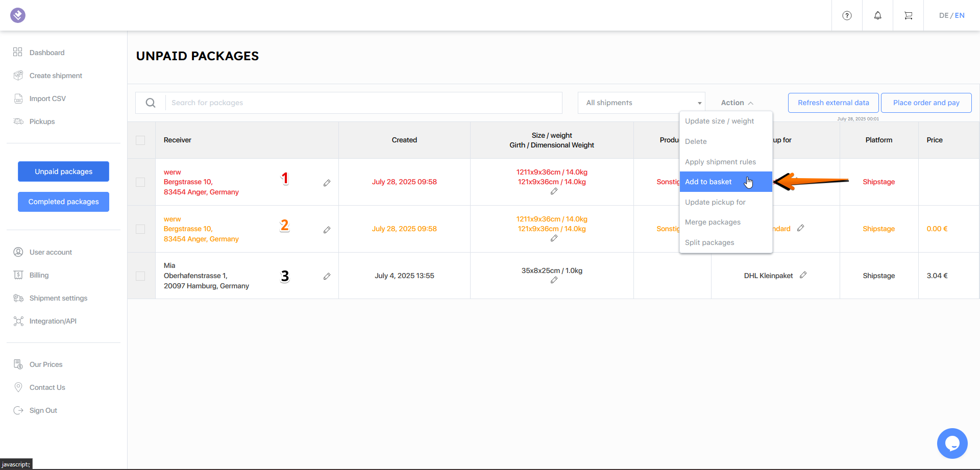Open Completed packages view
The height and width of the screenshot is (470, 980).
click(63, 202)
